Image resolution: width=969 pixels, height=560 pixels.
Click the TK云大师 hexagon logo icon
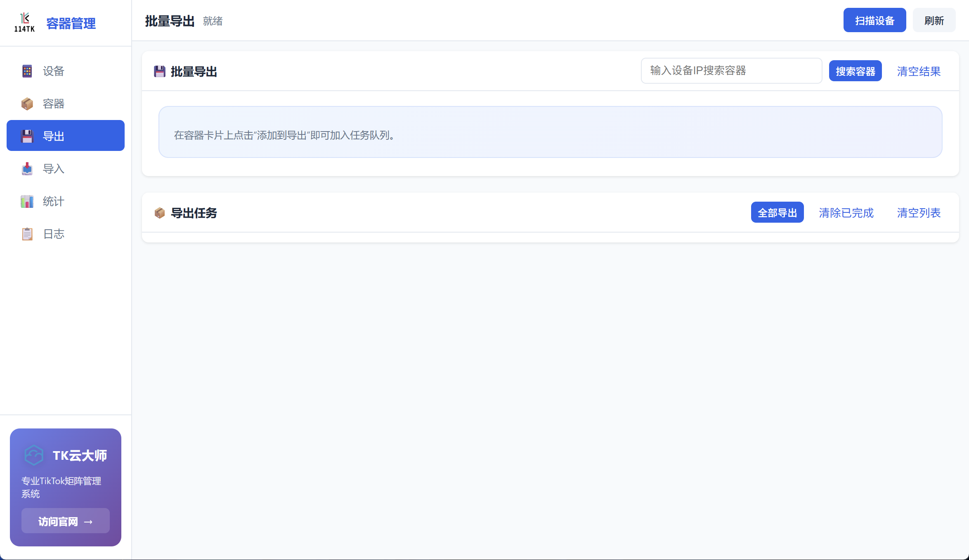point(34,455)
